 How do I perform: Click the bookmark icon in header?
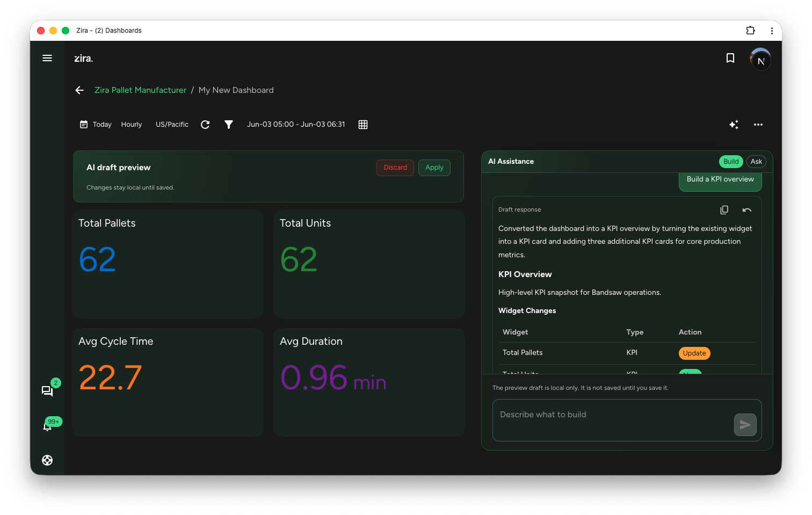click(x=730, y=58)
